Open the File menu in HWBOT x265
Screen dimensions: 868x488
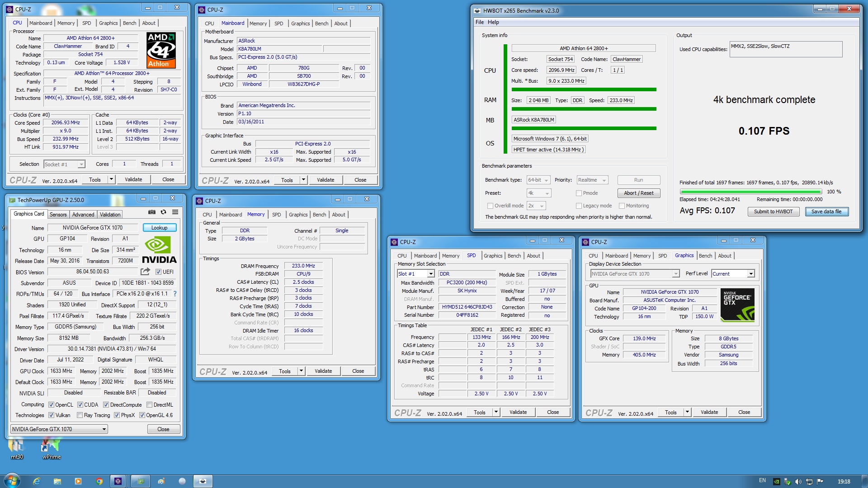[480, 22]
